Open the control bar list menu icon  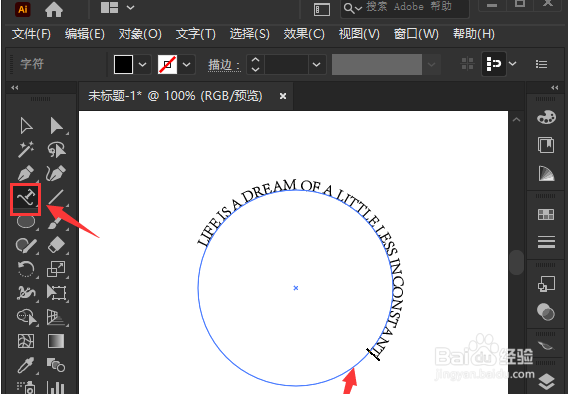[x=541, y=64]
